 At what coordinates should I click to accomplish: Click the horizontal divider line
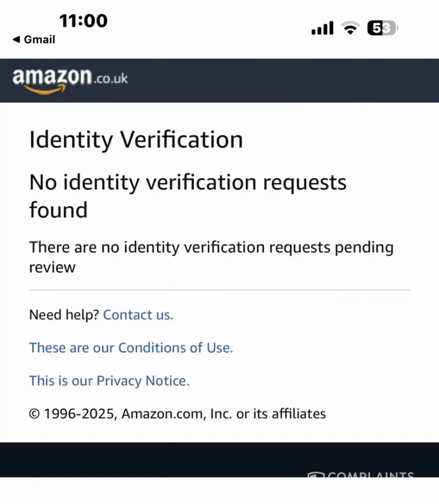click(x=219, y=290)
